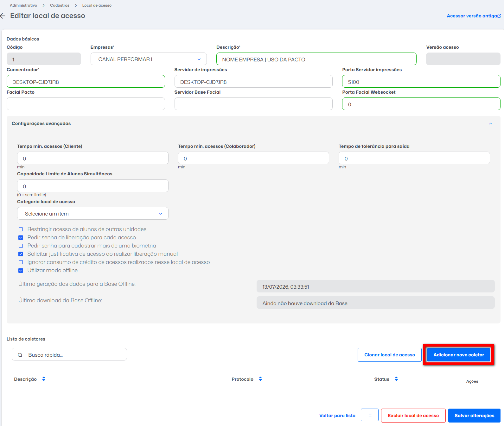
Task: Check Pedir senha para cadastrar mais de uma biometria
Action: click(x=21, y=246)
